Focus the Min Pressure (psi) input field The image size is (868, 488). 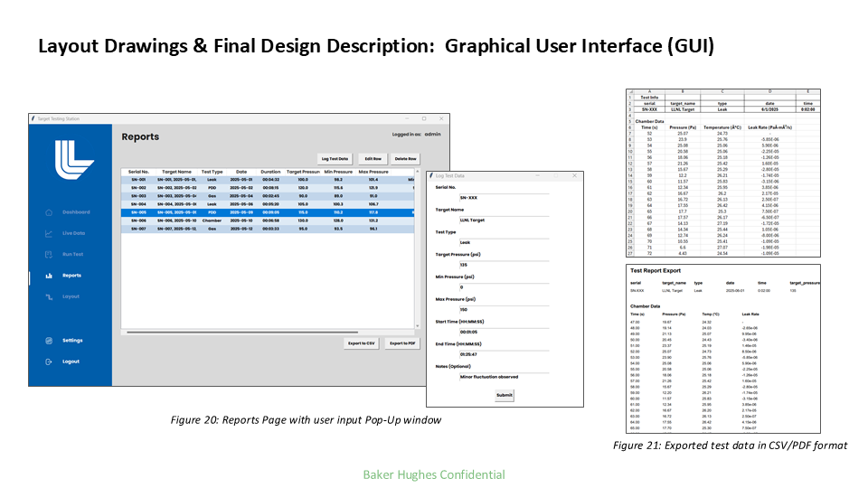(504, 287)
